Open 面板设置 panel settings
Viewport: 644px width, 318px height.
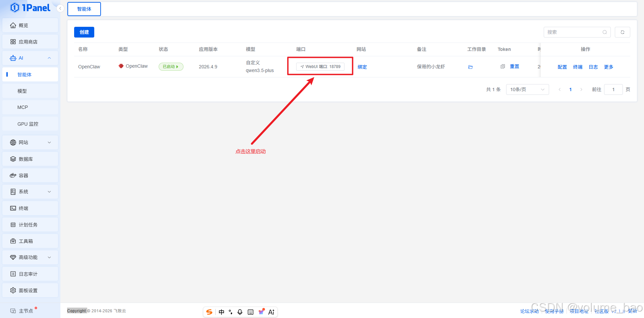tap(30, 291)
